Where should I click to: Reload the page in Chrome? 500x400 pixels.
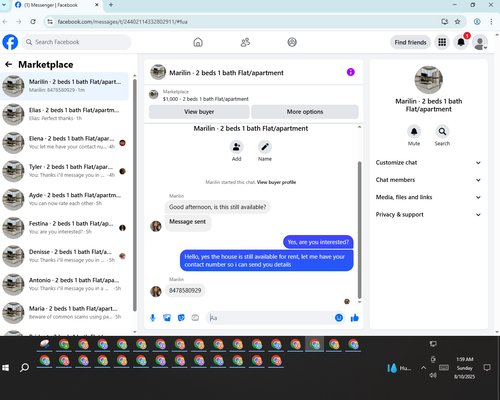(x=33, y=22)
